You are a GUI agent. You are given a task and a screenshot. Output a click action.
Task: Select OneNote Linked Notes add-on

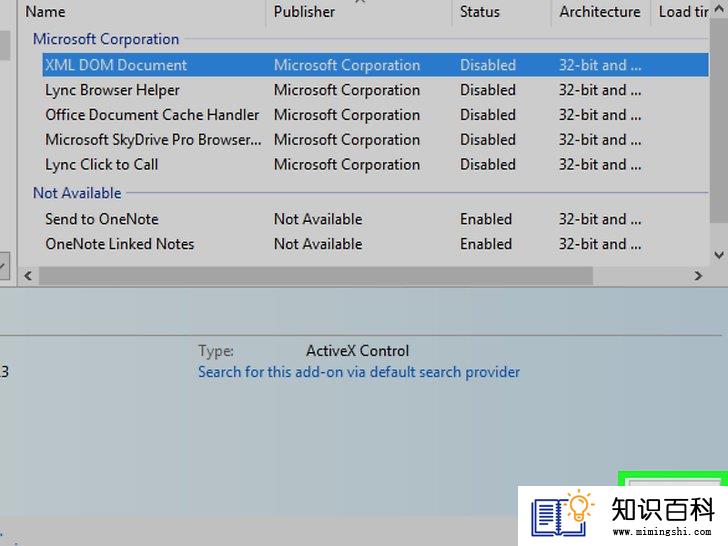click(x=375, y=244)
